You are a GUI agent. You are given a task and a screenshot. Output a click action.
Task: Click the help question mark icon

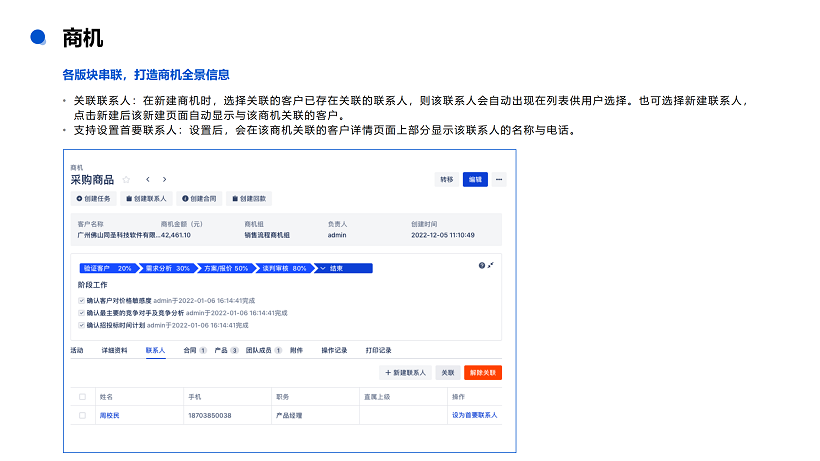tap(482, 266)
